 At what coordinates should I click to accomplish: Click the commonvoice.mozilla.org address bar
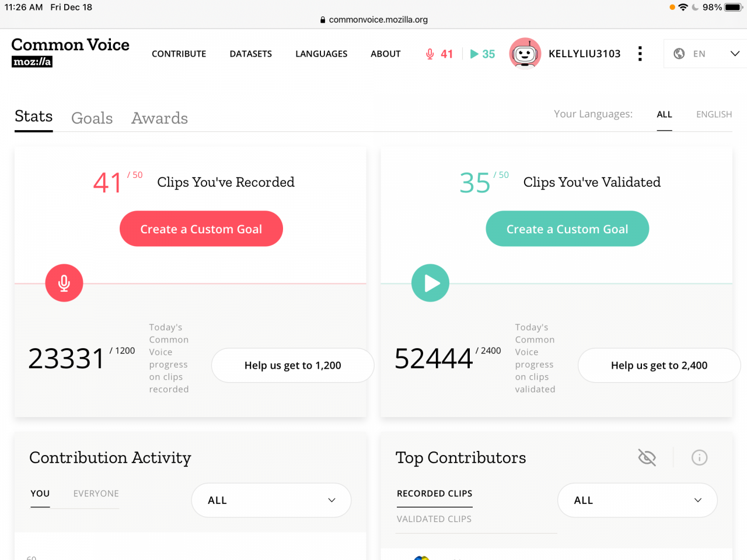373,19
